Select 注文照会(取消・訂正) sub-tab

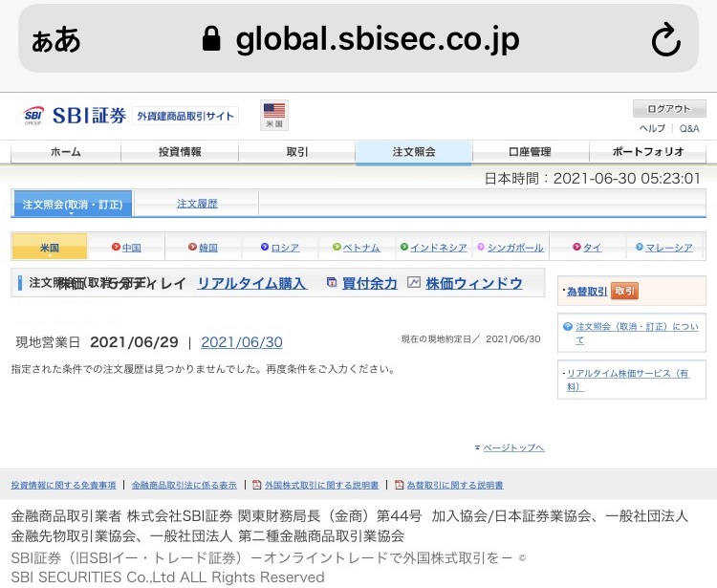point(73,204)
